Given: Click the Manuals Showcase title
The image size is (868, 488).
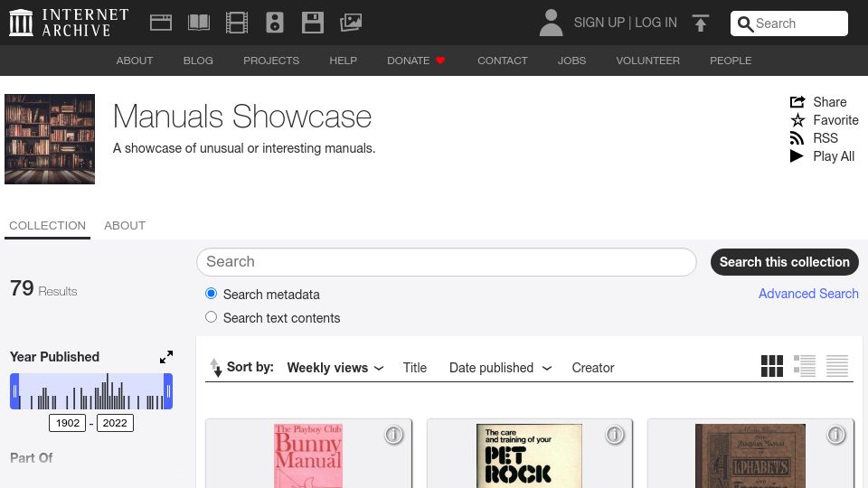Looking at the screenshot, I should click(242, 117).
